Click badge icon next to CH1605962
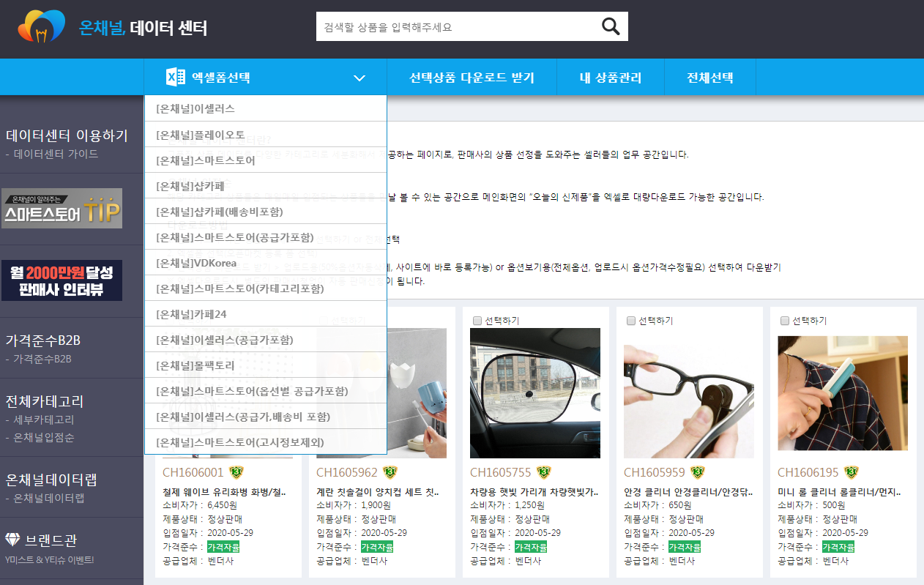Viewport: 924px width, 585px height. coord(390,472)
